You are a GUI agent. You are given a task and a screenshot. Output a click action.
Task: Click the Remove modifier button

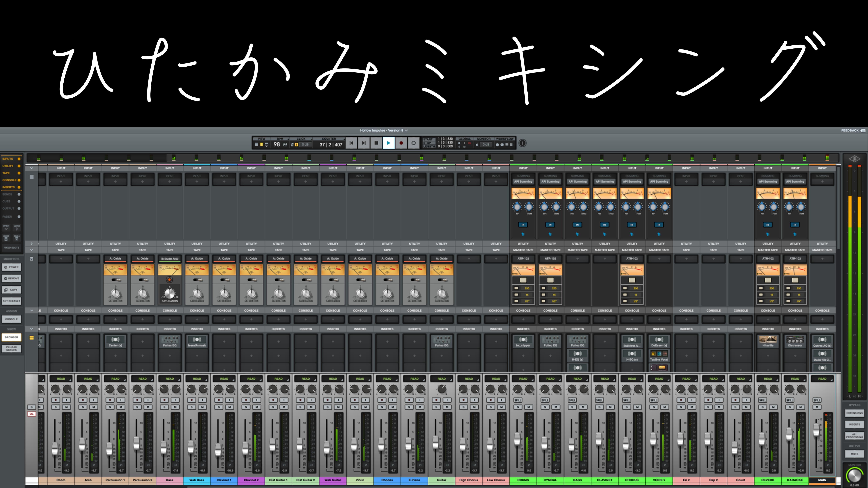click(12, 279)
